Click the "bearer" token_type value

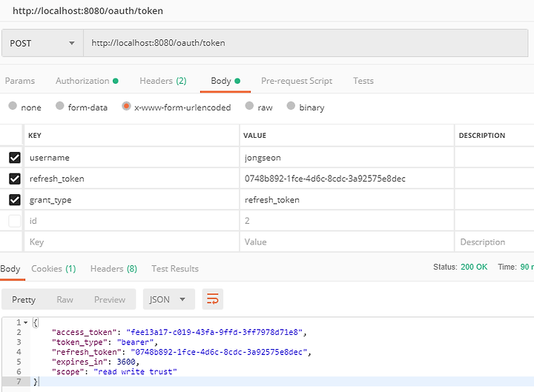click(135, 342)
